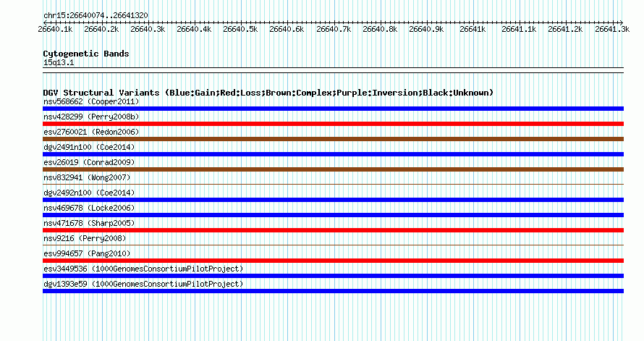Click the nsv9216 (Perry2008) label
This screenshot has width=644, height=341.
click(x=85, y=238)
